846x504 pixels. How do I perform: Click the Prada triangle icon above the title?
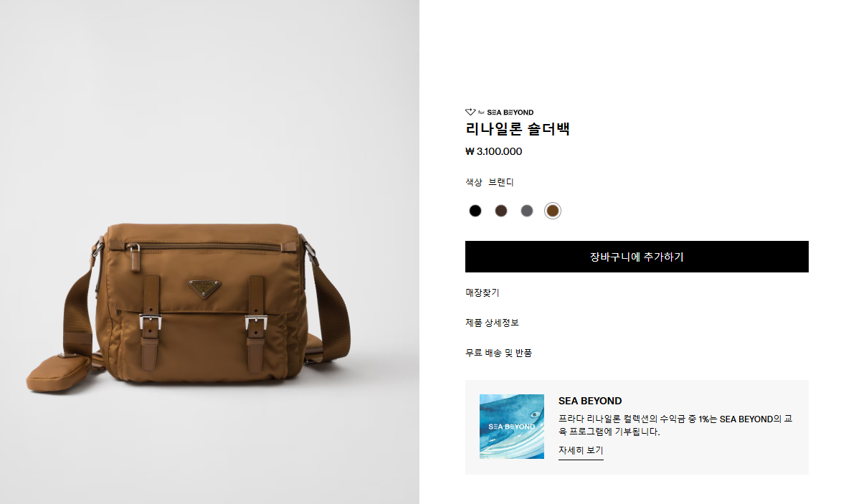[x=470, y=113]
